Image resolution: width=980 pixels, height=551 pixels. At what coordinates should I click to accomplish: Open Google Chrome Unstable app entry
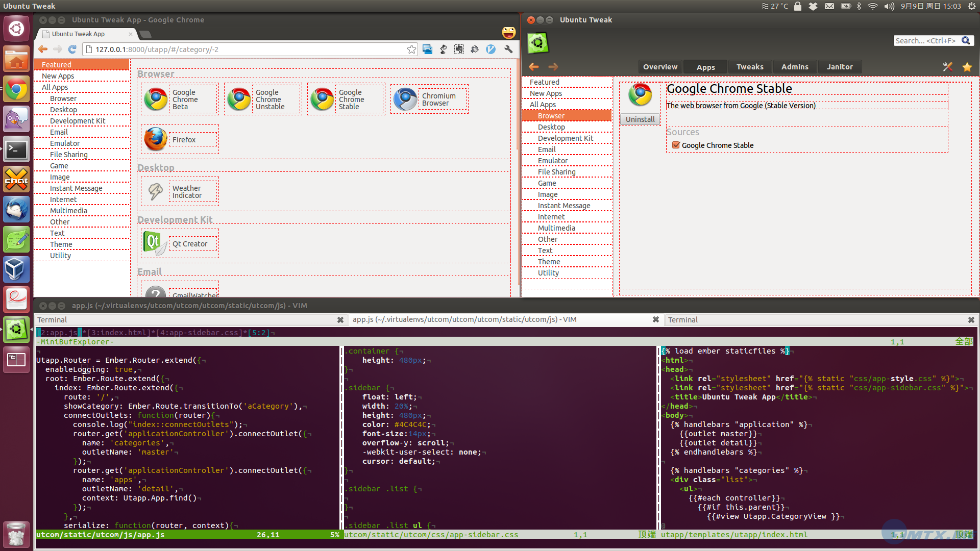tap(263, 99)
